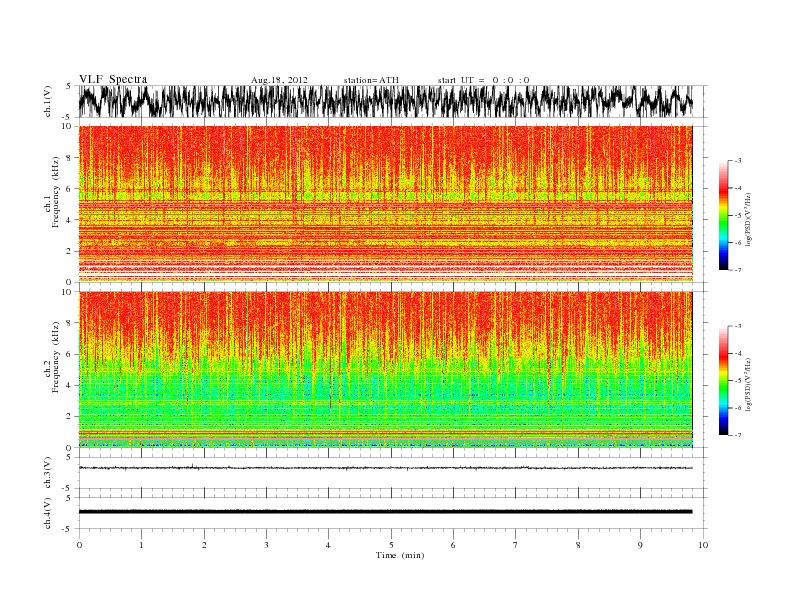The width and height of the screenshot is (792, 612).
Task: Click the "ch.1(V)" axis label
Action: pos(48,101)
